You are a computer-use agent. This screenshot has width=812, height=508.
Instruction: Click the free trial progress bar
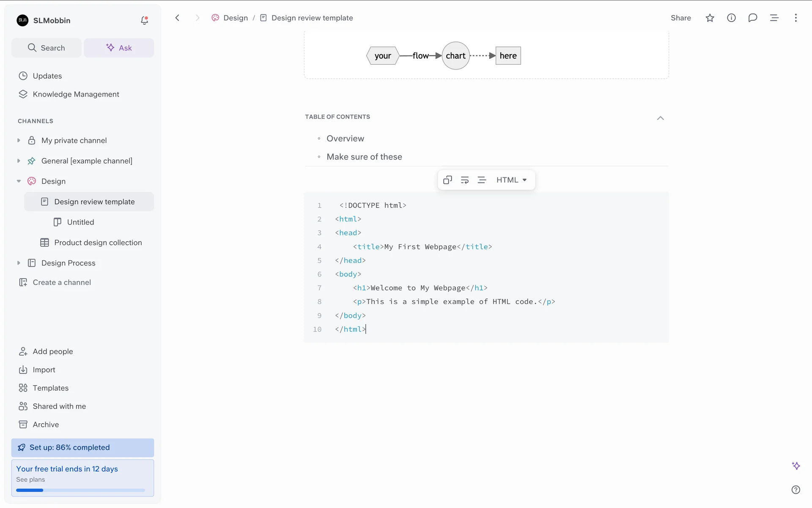(80, 490)
